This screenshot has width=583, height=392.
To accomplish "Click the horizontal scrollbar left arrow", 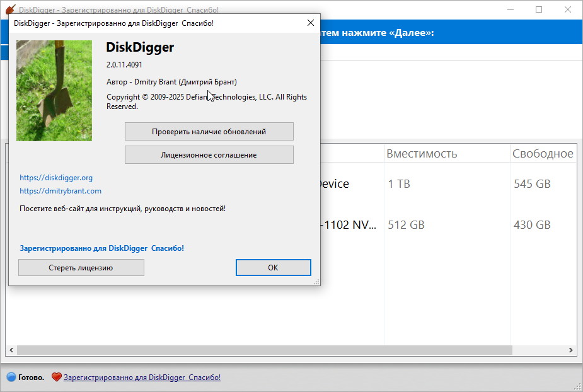I will [11, 350].
